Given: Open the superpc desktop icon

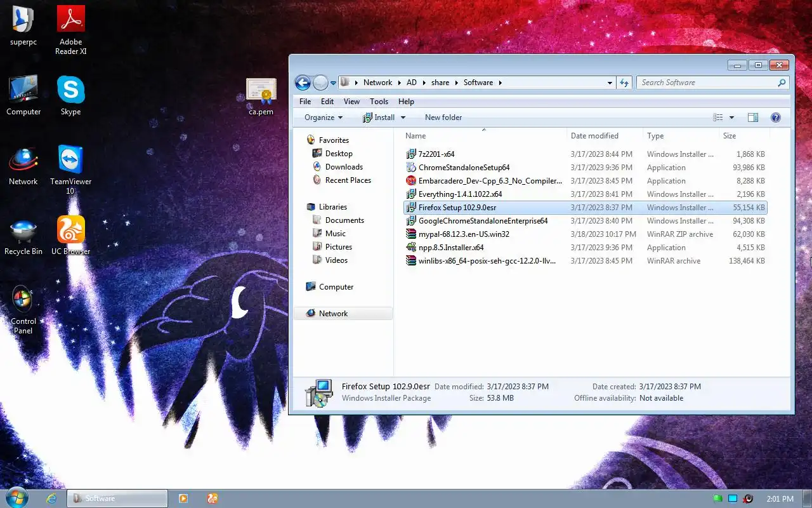Looking at the screenshot, I should pyautogui.click(x=23, y=27).
